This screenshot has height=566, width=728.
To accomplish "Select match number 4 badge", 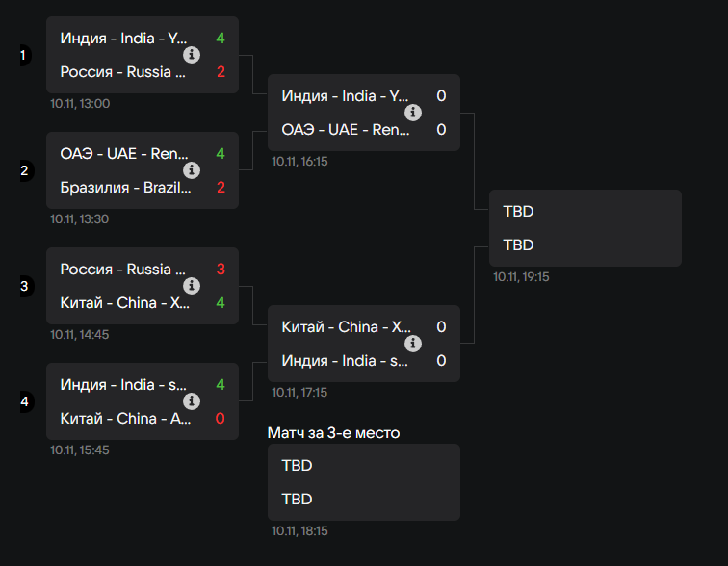I will pos(24,401).
